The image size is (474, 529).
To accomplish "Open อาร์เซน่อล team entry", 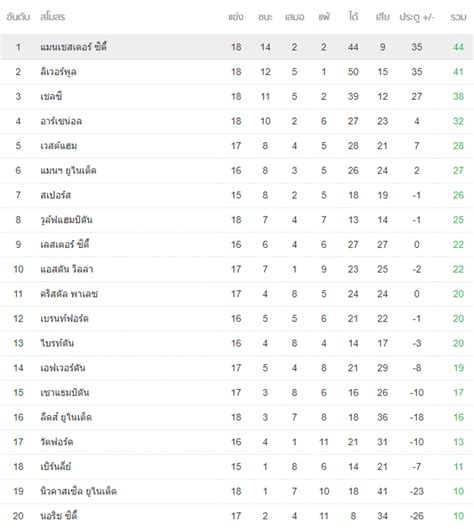I will [61, 121].
